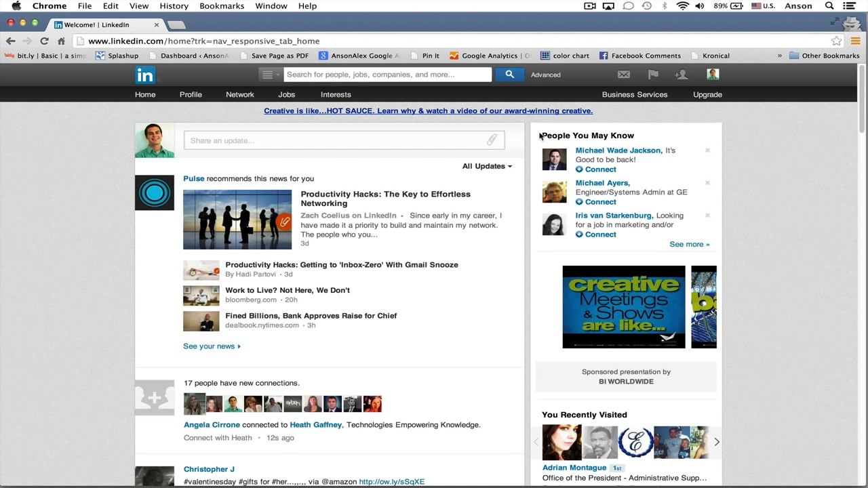868x488 pixels.
Task: Open search category dropdown beside search box
Action: pyautogui.click(x=270, y=75)
